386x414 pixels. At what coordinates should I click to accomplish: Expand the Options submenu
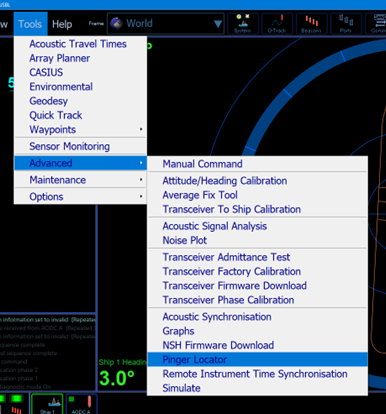[x=80, y=197]
